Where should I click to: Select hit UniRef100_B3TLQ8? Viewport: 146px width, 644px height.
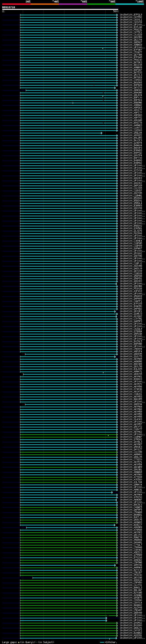[x=131, y=27]
